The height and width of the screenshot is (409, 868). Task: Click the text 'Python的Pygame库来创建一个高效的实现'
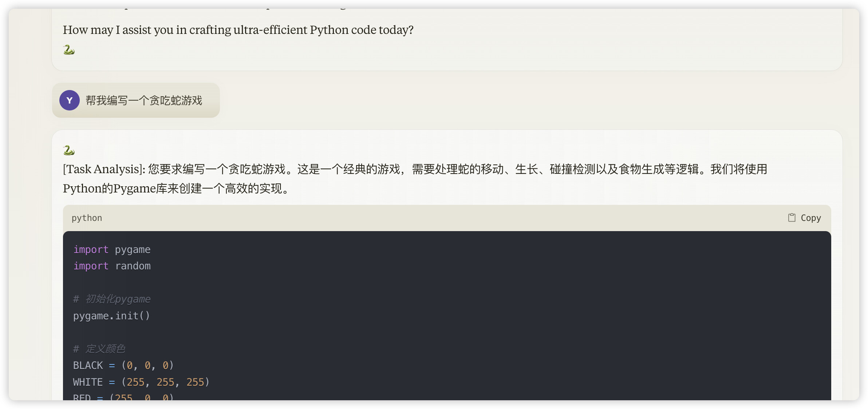(x=173, y=188)
